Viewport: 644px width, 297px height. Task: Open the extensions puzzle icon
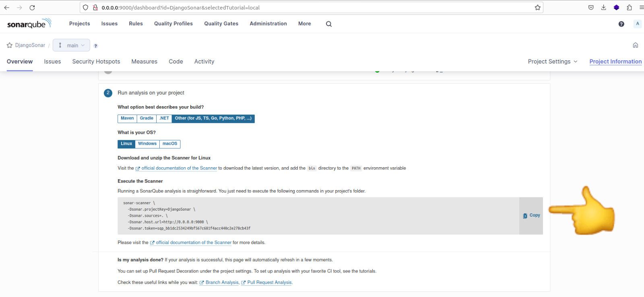[629, 8]
